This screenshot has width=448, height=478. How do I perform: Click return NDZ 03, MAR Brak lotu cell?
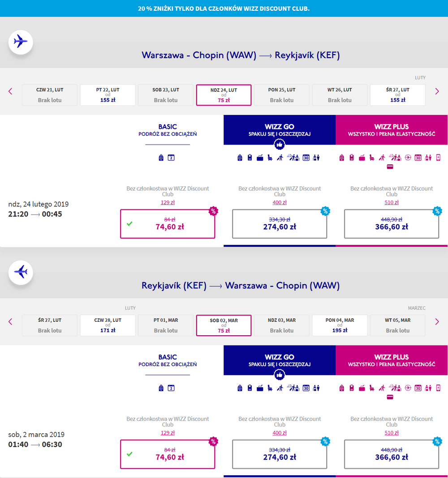click(x=282, y=325)
